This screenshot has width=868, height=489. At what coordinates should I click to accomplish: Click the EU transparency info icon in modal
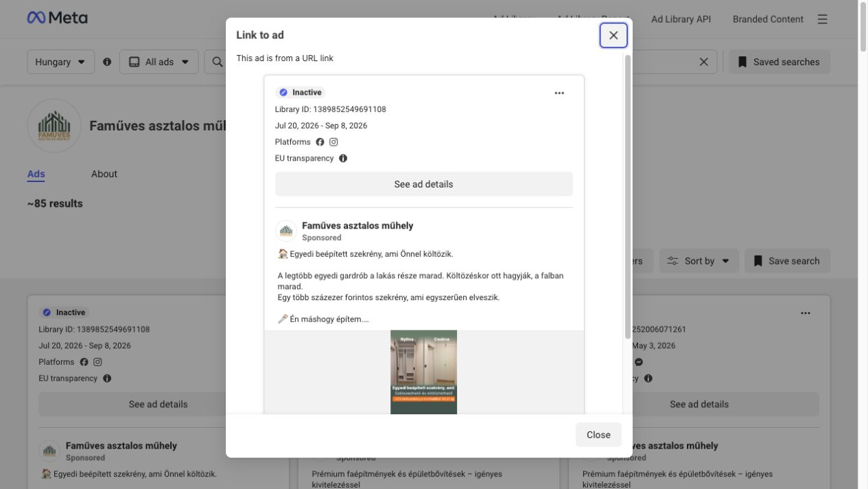pyautogui.click(x=343, y=158)
